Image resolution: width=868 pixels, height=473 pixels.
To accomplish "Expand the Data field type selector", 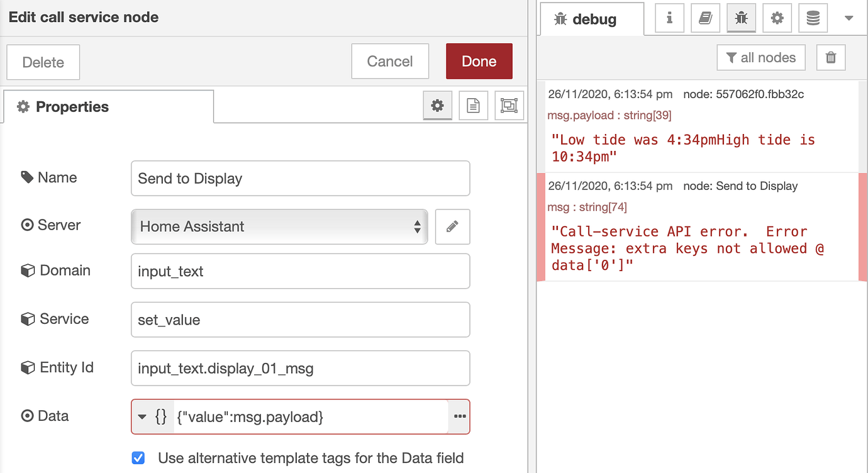I will pos(152,416).
